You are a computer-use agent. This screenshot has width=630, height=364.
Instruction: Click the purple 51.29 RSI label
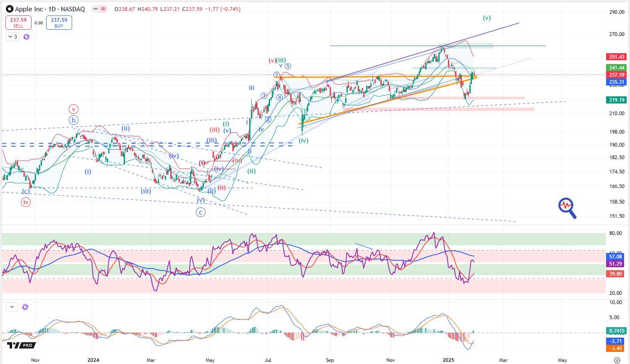pyautogui.click(x=615, y=263)
